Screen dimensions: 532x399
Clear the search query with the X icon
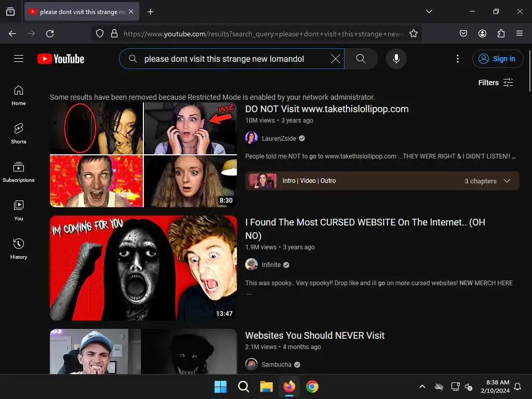click(x=335, y=59)
